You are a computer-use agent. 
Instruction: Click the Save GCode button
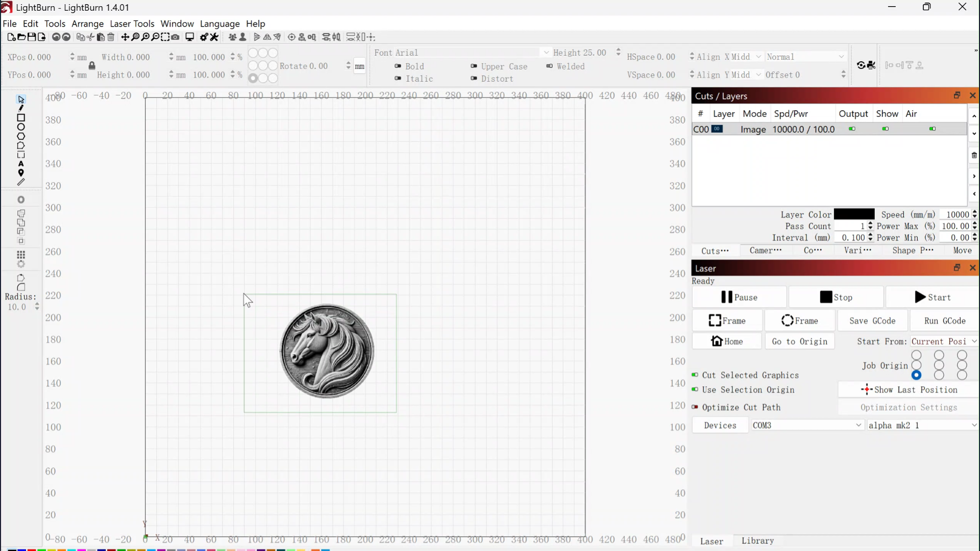pyautogui.click(x=872, y=321)
